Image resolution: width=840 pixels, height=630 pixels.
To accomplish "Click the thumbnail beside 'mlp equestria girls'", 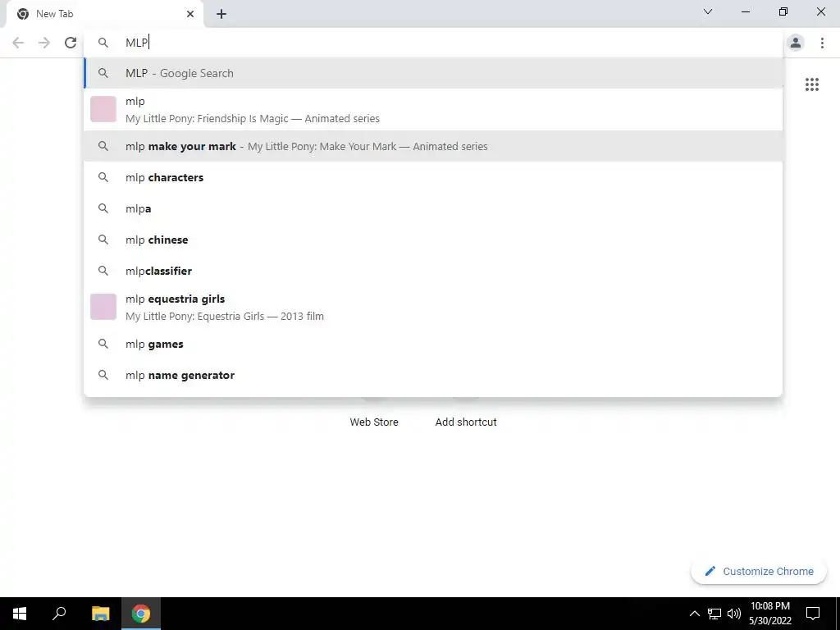I will point(103,307).
